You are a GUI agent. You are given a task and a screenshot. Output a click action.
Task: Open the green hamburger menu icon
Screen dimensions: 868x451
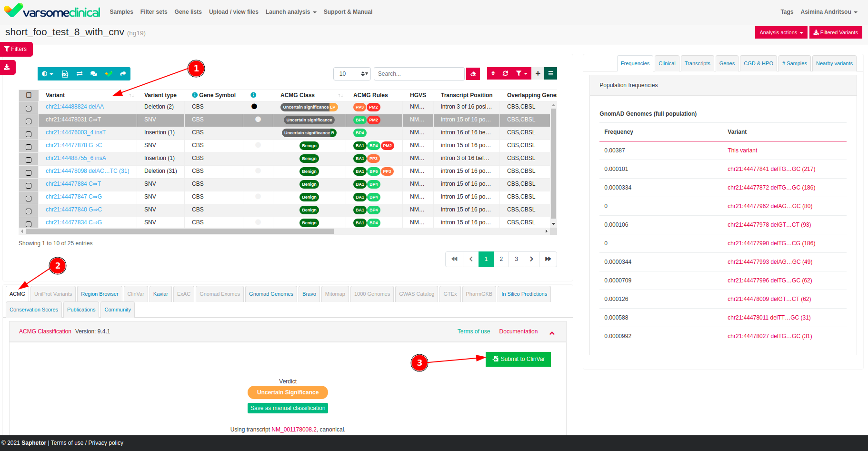(x=550, y=73)
